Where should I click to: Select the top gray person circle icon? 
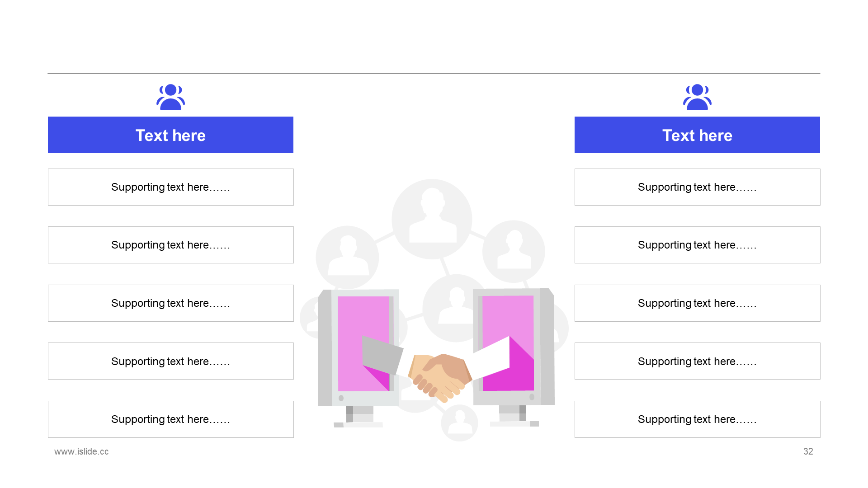[432, 219]
